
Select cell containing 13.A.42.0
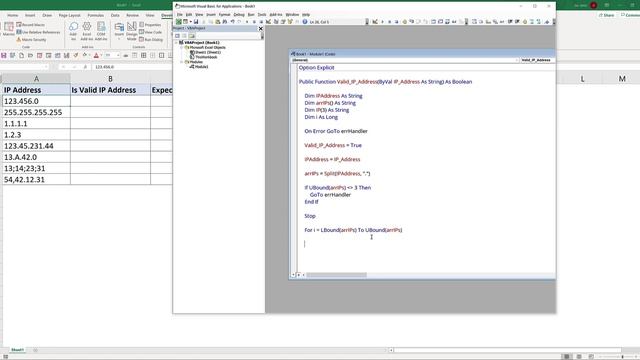point(36,157)
